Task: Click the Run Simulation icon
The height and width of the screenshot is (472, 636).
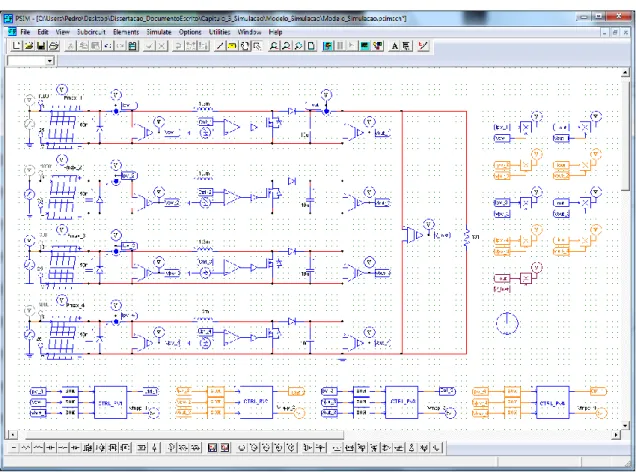Action: coord(328,46)
